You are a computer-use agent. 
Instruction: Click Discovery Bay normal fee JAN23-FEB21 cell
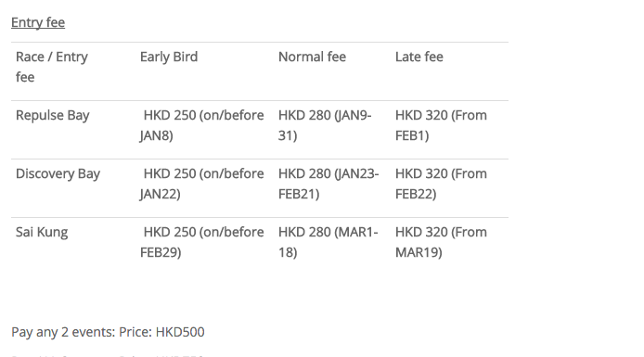tap(328, 184)
